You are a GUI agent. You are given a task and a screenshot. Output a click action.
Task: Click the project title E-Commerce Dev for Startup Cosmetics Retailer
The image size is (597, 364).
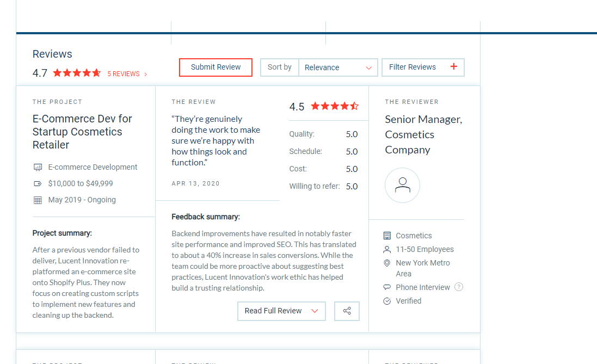click(82, 132)
